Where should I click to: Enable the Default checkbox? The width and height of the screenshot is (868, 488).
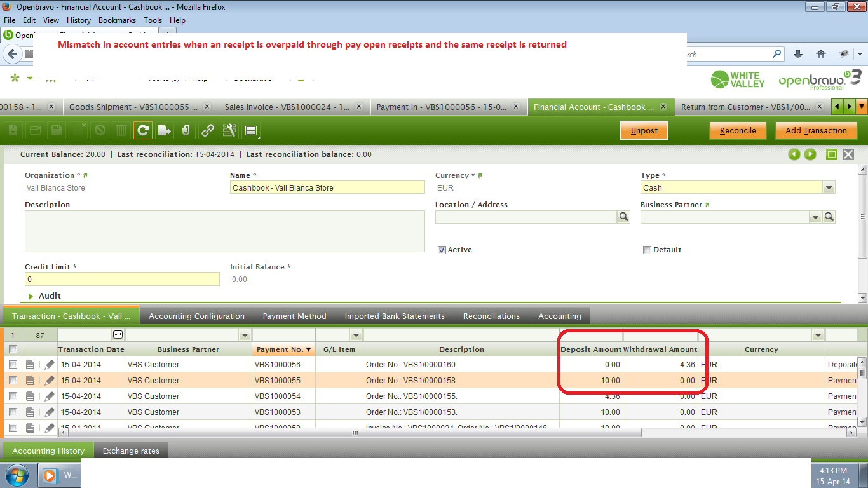647,250
